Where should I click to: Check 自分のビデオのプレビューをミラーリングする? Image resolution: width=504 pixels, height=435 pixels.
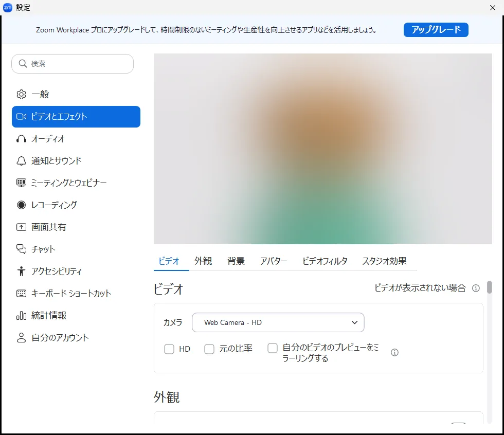pyautogui.click(x=273, y=348)
